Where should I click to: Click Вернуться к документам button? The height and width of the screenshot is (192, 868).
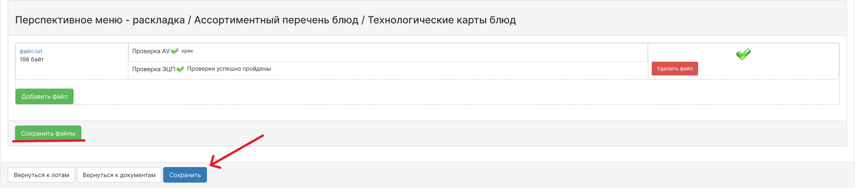(x=119, y=175)
